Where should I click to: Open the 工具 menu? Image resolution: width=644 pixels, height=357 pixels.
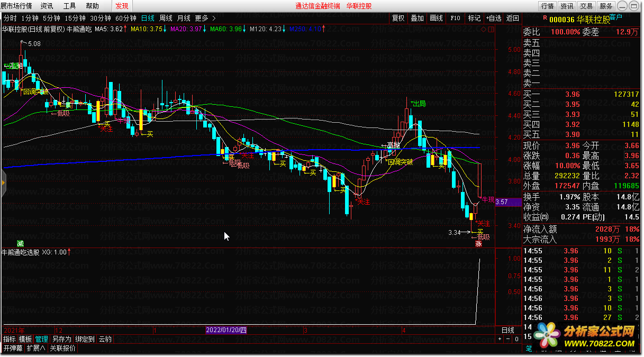[69, 6]
